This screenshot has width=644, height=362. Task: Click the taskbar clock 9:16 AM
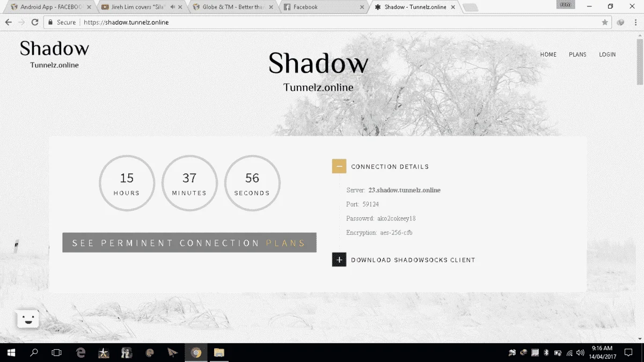[x=602, y=352]
